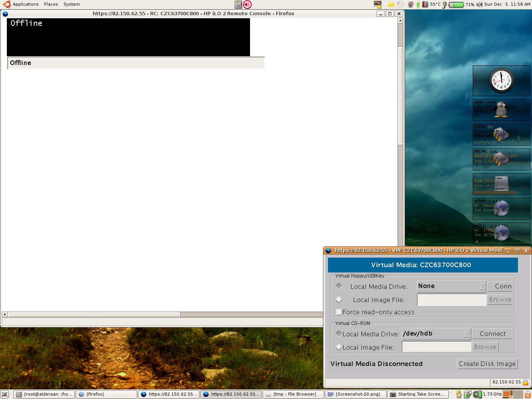This screenshot has width=532, height=399.
Task: Click the black Offline console display
Action: coord(128,37)
